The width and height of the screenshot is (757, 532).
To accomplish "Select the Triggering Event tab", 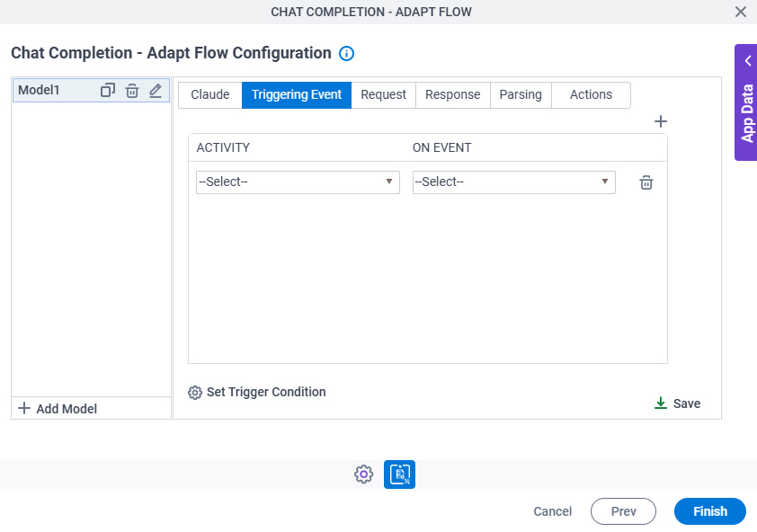I will 297,94.
